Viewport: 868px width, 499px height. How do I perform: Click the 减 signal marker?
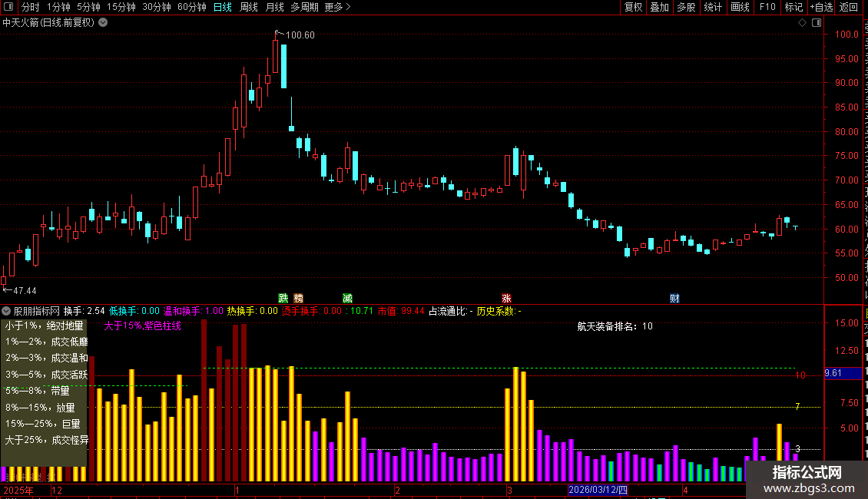(347, 298)
